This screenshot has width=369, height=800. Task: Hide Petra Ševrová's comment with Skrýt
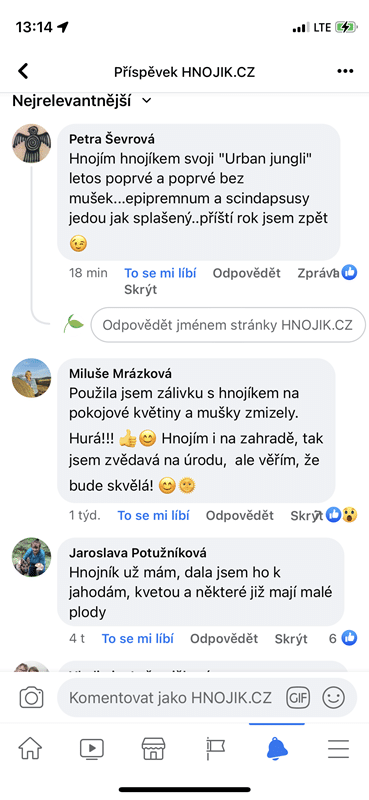140,290
